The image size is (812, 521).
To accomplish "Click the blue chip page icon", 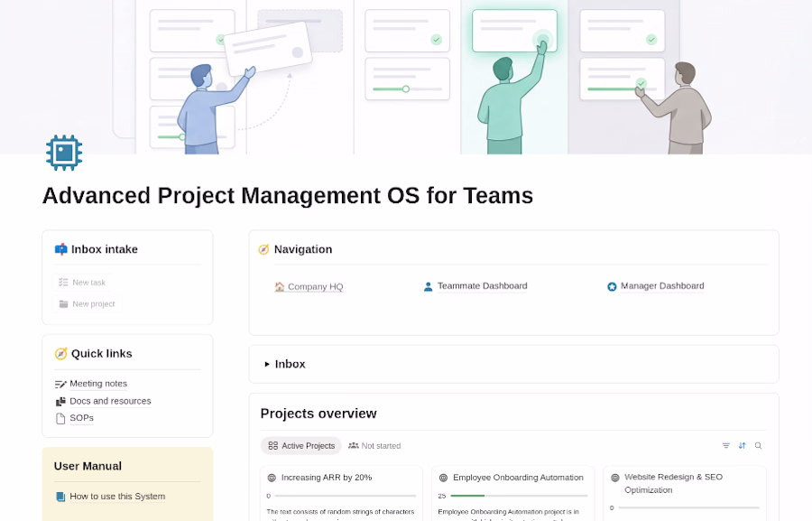I will coord(64,153).
